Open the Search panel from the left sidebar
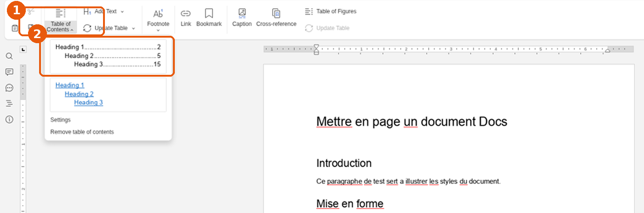 pyautogui.click(x=9, y=56)
